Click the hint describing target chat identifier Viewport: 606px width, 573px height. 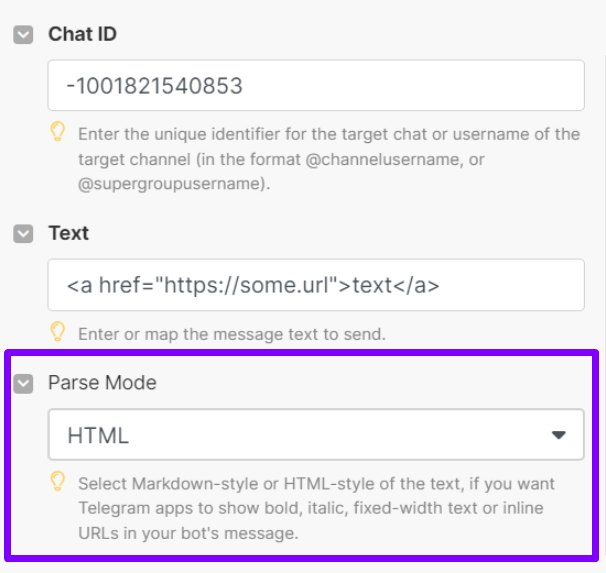point(329,159)
